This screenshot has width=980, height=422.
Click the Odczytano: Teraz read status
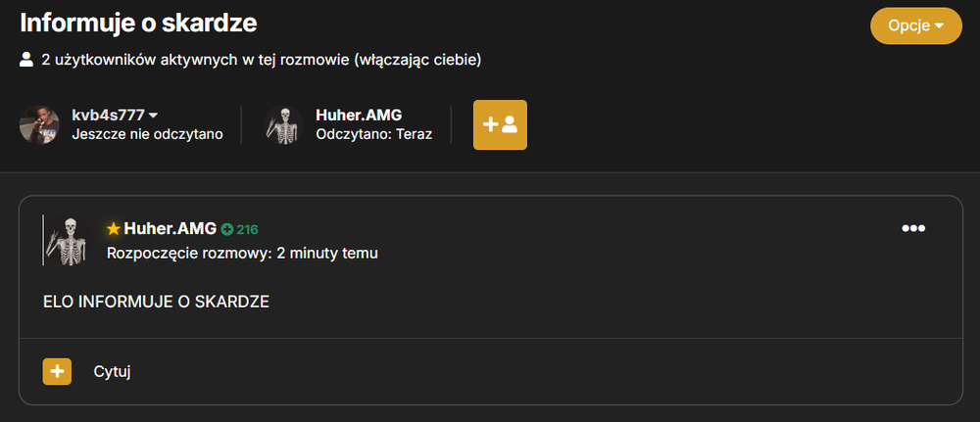[373, 134]
